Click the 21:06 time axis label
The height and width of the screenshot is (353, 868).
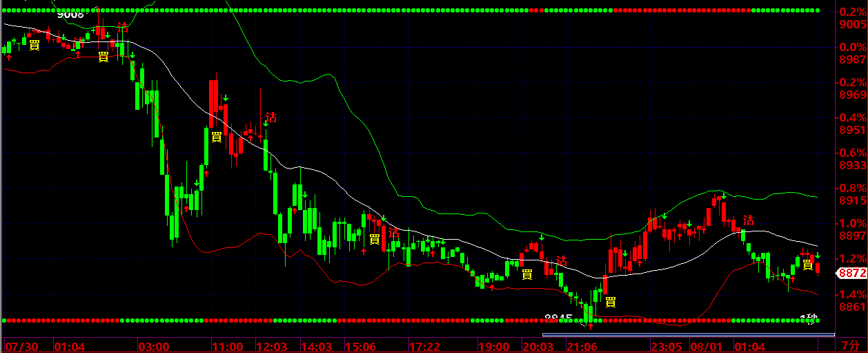click(580, 345)
